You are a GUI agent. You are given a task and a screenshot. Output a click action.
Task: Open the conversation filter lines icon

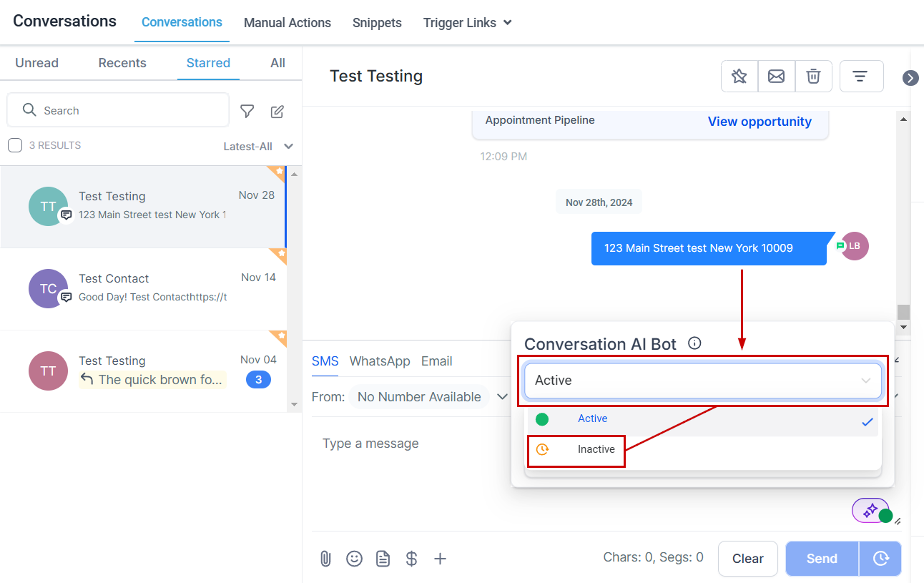coord(860,77)
